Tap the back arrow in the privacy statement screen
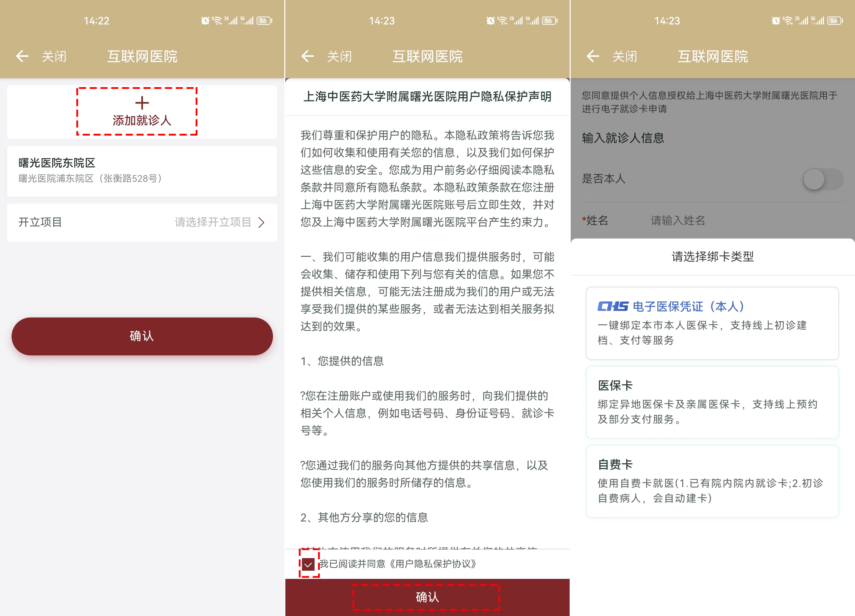The image size is (855, 616). click(308, 56)
